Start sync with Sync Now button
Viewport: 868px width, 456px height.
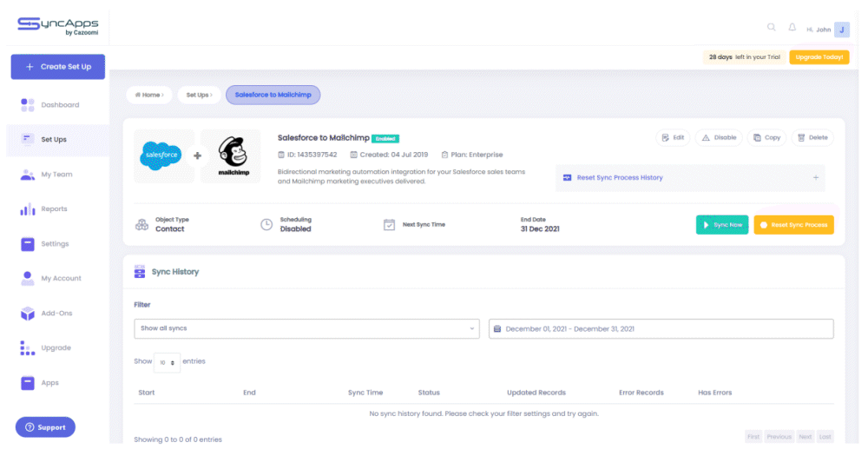pyautogui.click(x=722, y=225)
